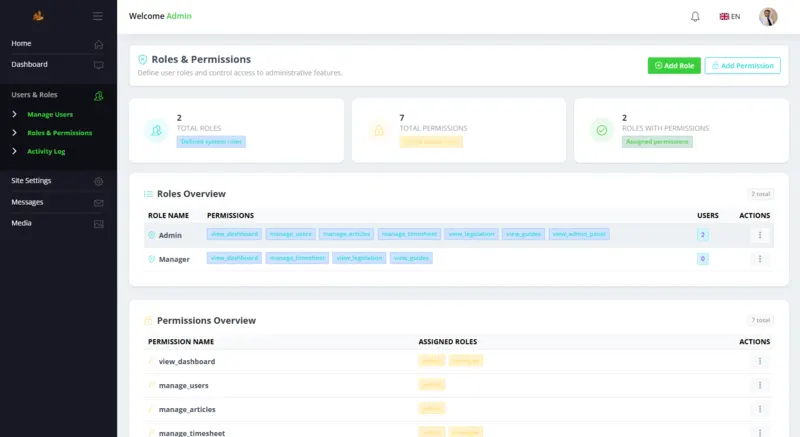Viewport: 800px width, 437px height.
Task: Expand the Activity Log chevron
Action: 14,151
